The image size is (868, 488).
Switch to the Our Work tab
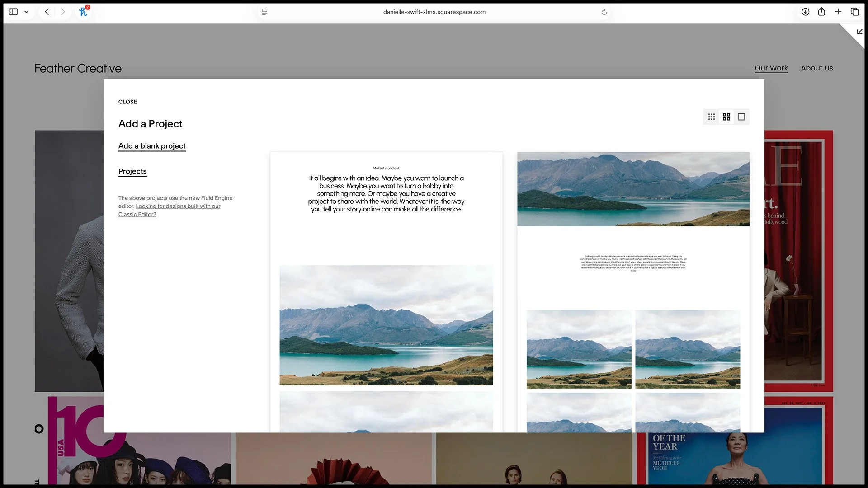coord(771,68)
